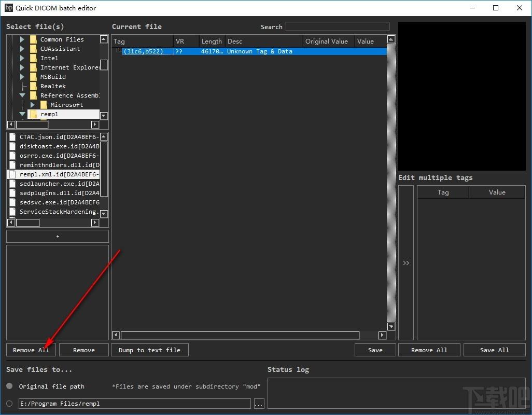Sort by the Desc column header
Viewport: 532px width, 415px height.
(x=264, y=41)
